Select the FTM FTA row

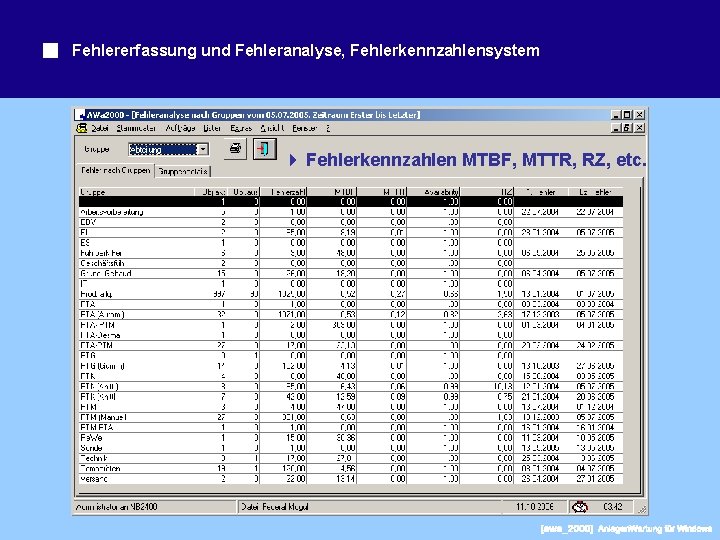[351, 428]
